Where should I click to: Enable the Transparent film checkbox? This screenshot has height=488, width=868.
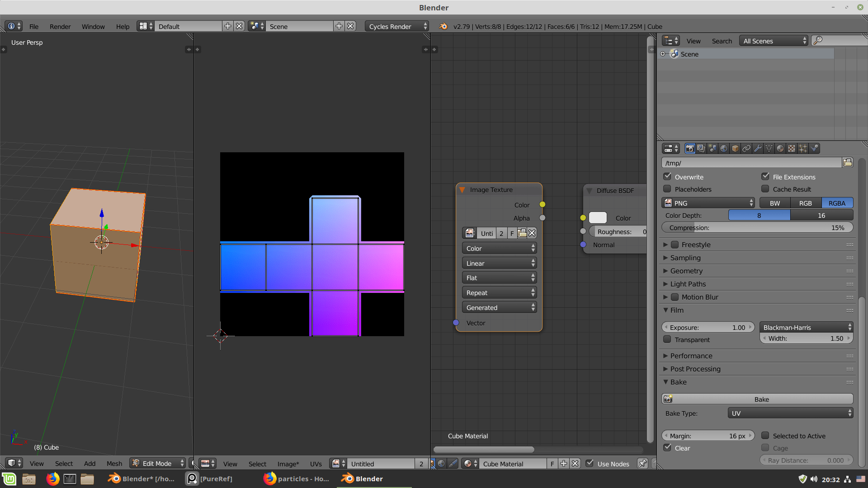tap(667, 339)
